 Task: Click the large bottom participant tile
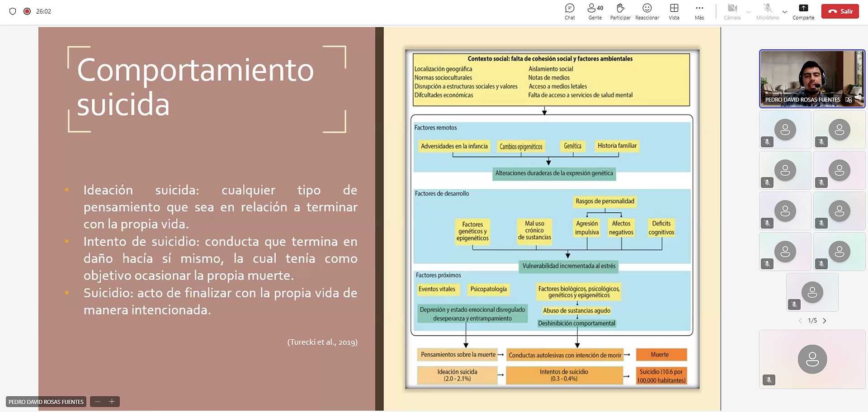click(812, 359)
